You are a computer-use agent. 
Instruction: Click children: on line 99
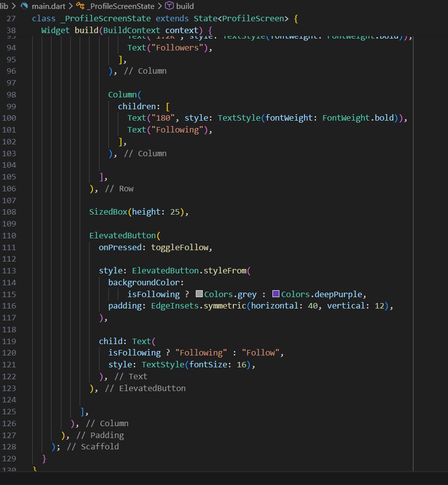point(139,106)
